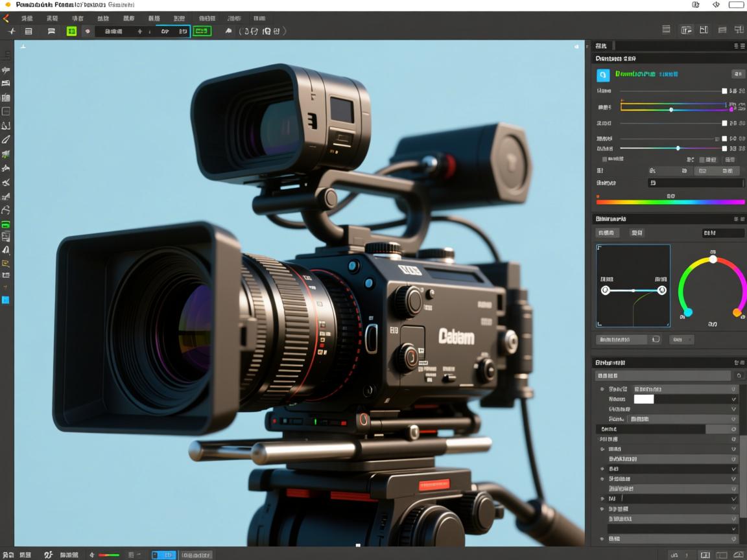Open the last menu in menu bar

click(259, 19)
